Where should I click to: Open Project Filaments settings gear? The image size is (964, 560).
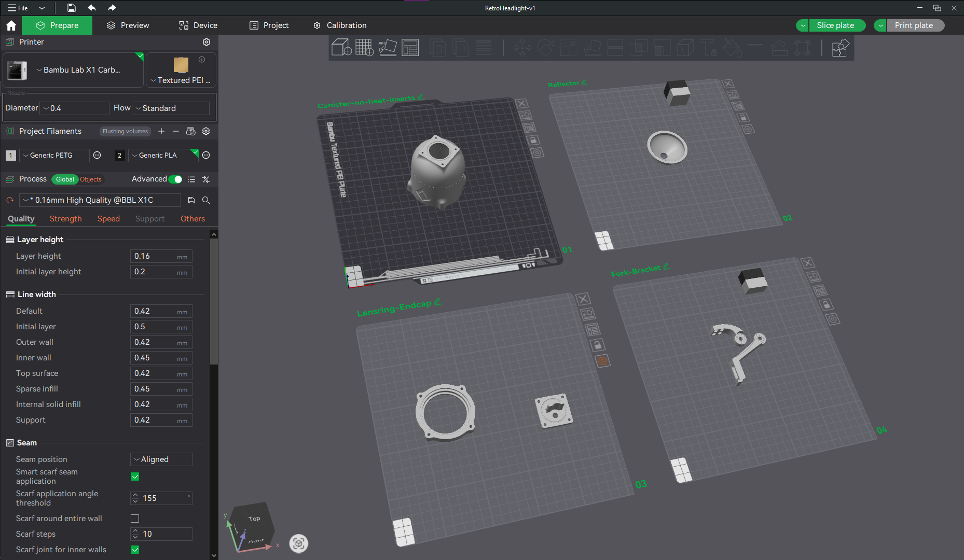pyautogui.click(x=206, y=131)
